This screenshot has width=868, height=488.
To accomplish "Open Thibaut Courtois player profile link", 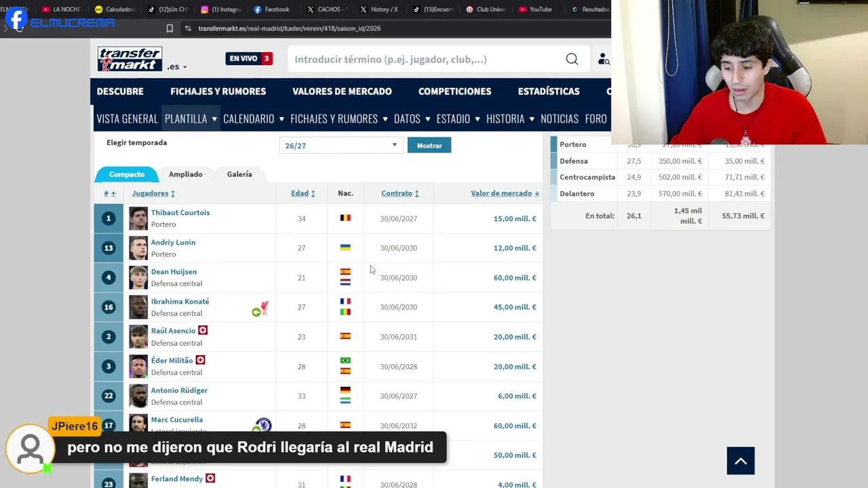I will tap(180, 213).
